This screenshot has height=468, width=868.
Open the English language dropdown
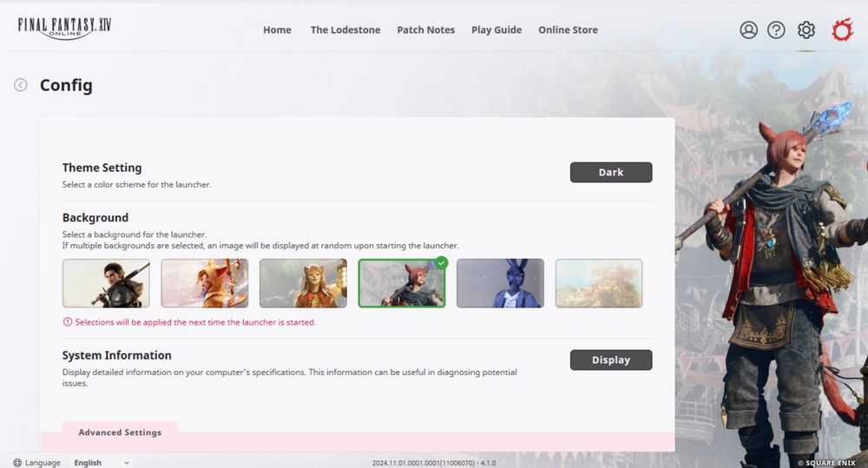pos(102,463)
